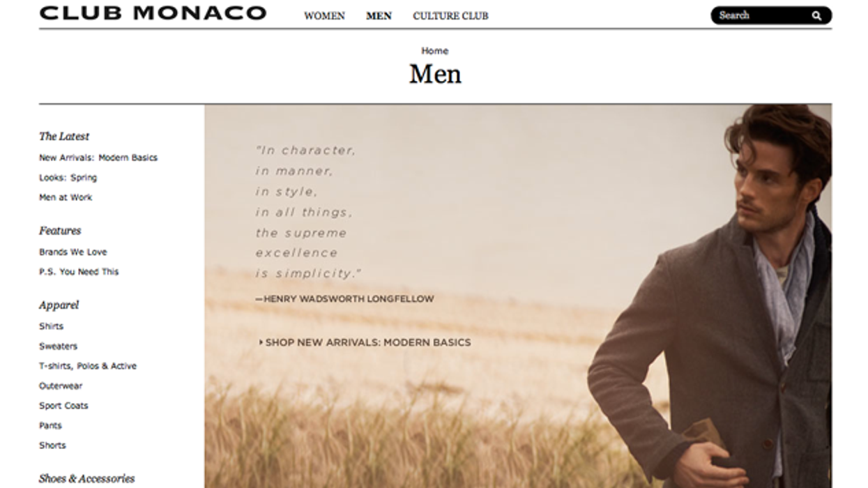Open the Men menu
Viewport: 868px width, 488px height.
click(379, 15)
